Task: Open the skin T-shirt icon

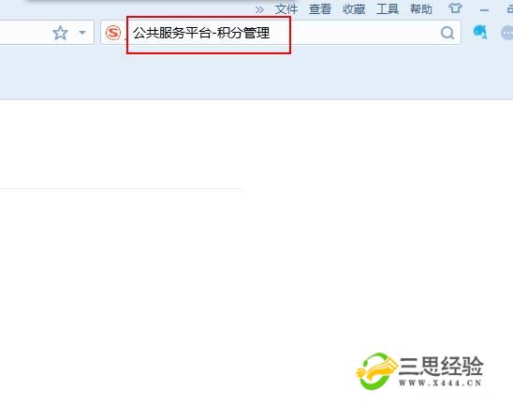Action: pos(455,8)
